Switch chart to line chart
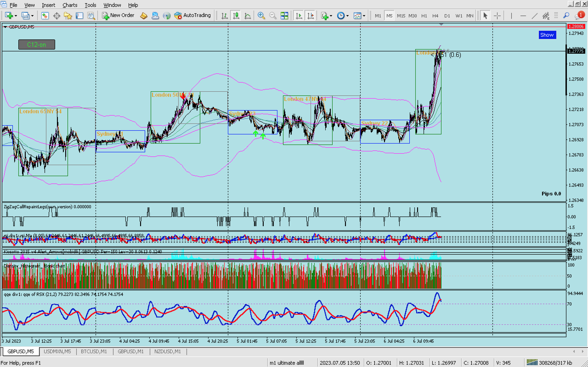 (248, 16)
